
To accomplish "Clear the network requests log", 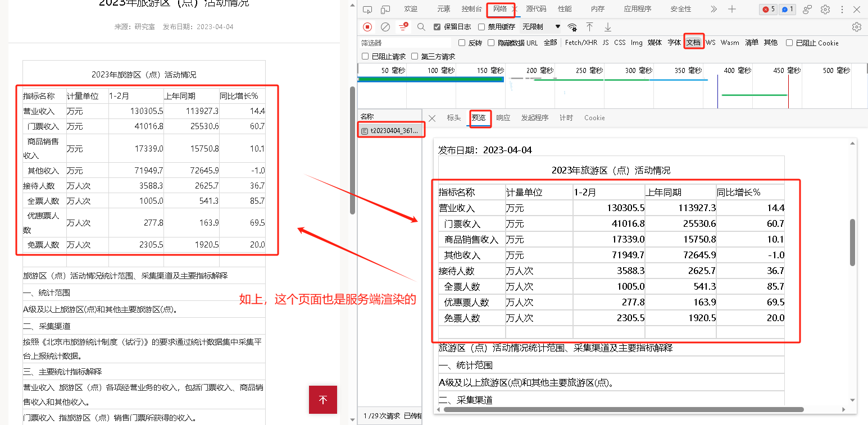I will 384,26.
